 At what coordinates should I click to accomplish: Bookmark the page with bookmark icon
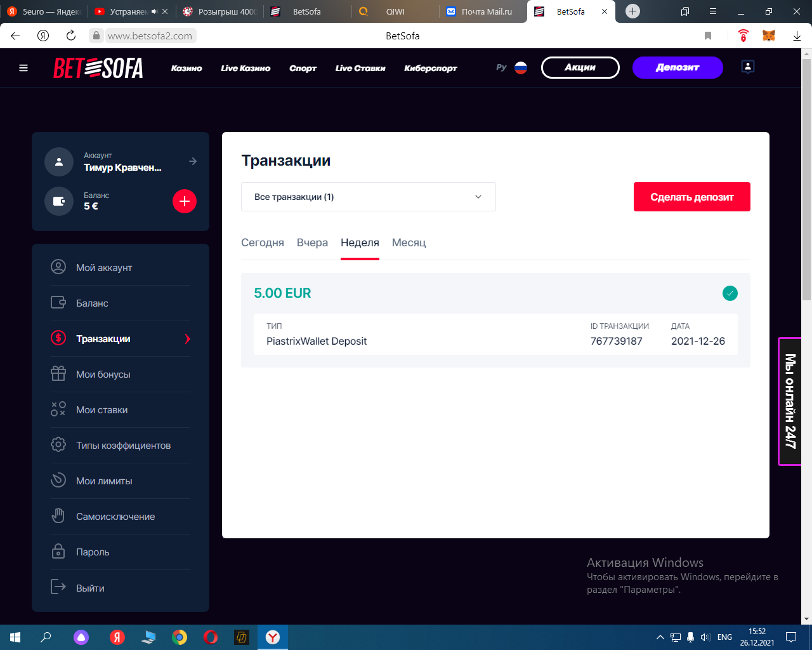(708, 36)
